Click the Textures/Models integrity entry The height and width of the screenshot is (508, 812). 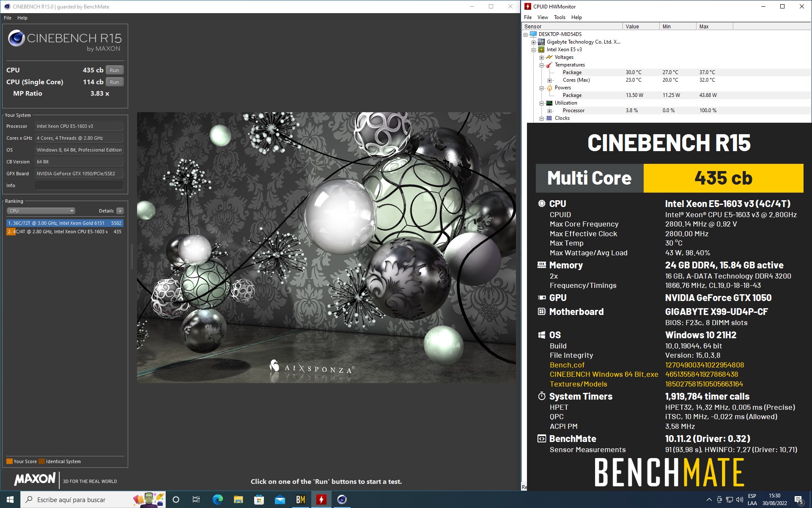pyautogui.click(x=578, y=384)
